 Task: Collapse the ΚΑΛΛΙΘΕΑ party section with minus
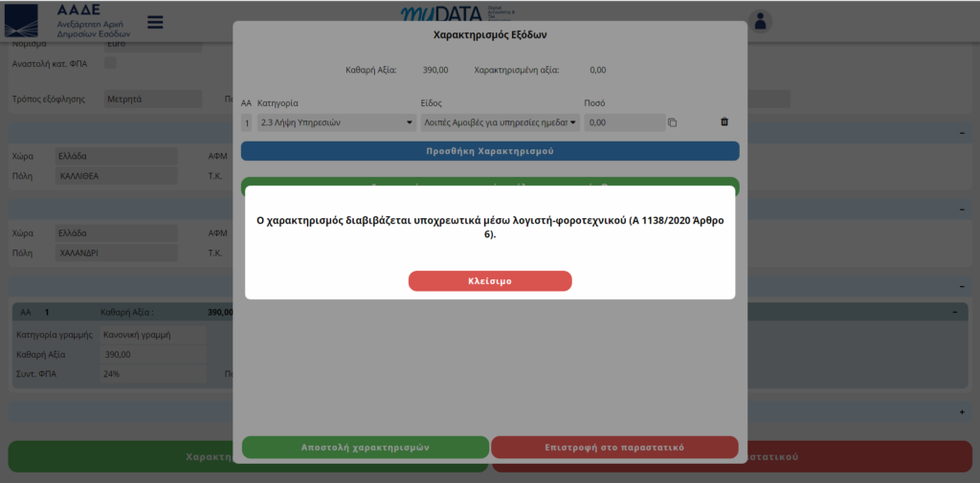[x=962, y=133]
